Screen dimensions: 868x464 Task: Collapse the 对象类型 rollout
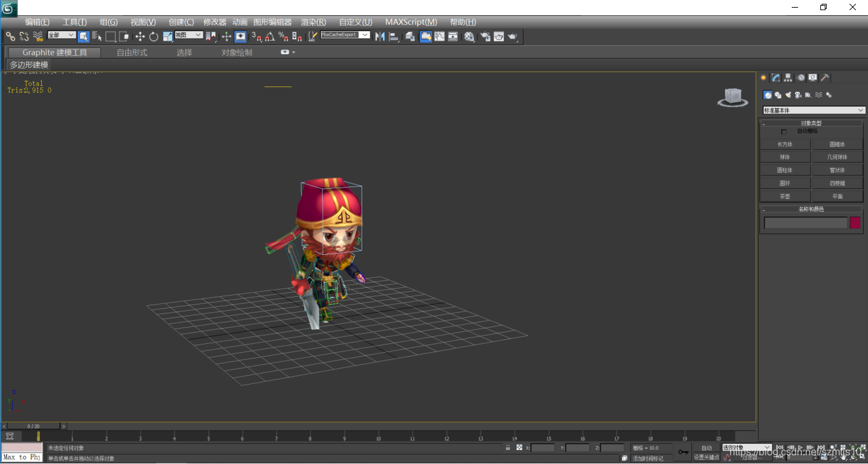point(811,123)
